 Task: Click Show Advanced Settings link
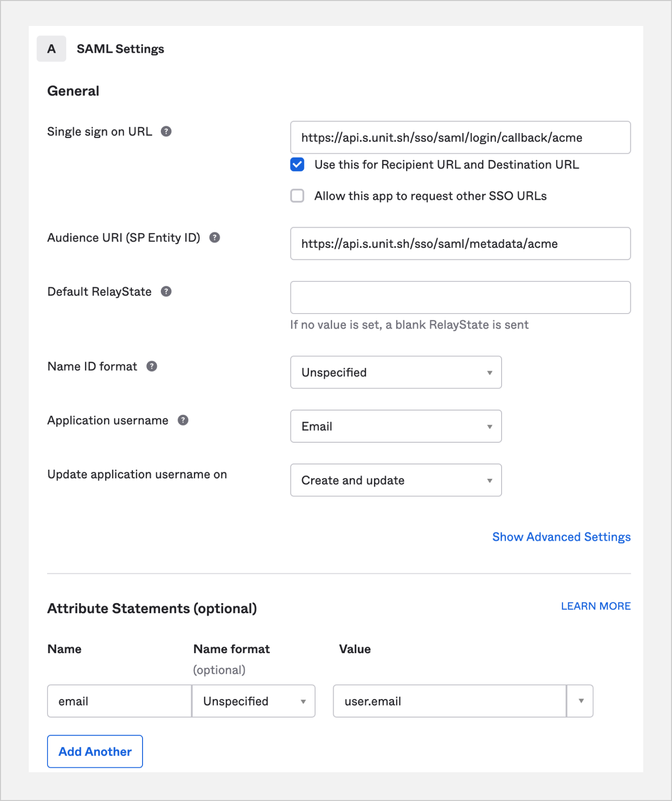click(561, 537)
